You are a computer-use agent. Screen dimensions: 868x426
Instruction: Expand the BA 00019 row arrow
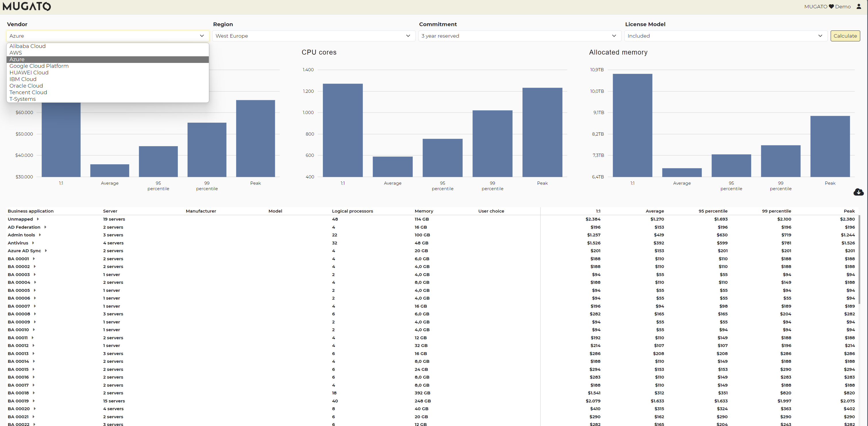(x=34, y=401)
